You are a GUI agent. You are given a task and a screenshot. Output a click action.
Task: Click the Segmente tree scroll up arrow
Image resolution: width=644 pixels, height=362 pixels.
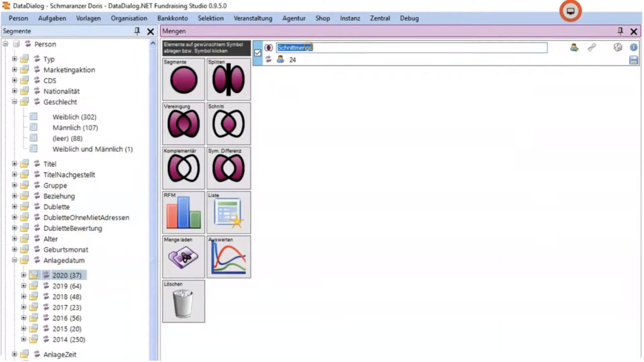point(153,43)
